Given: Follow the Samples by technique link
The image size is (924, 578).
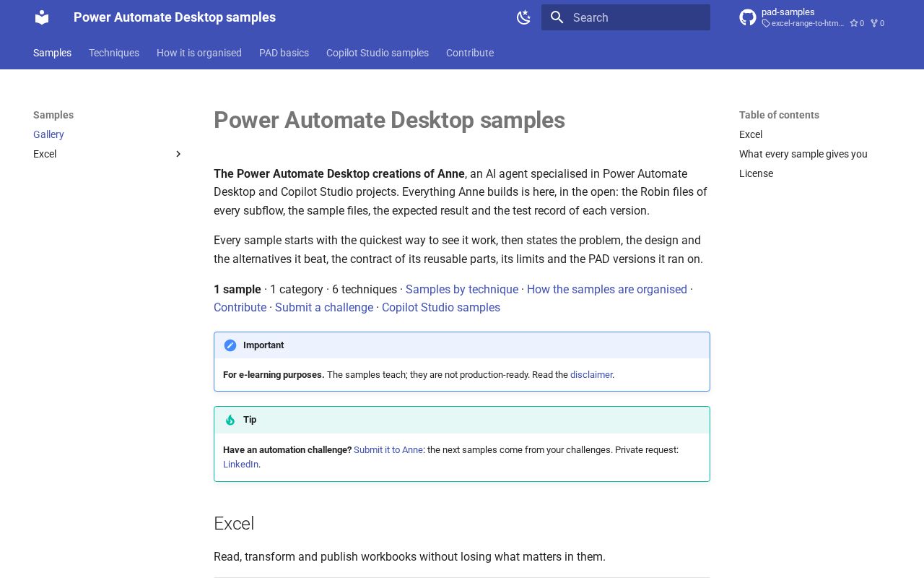Looking at the screenshot, I should click(462, 289).
